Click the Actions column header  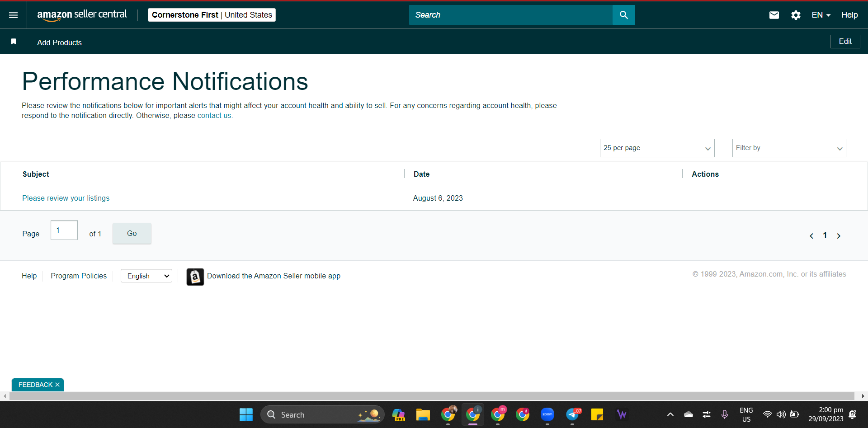[x=705, y=174]
